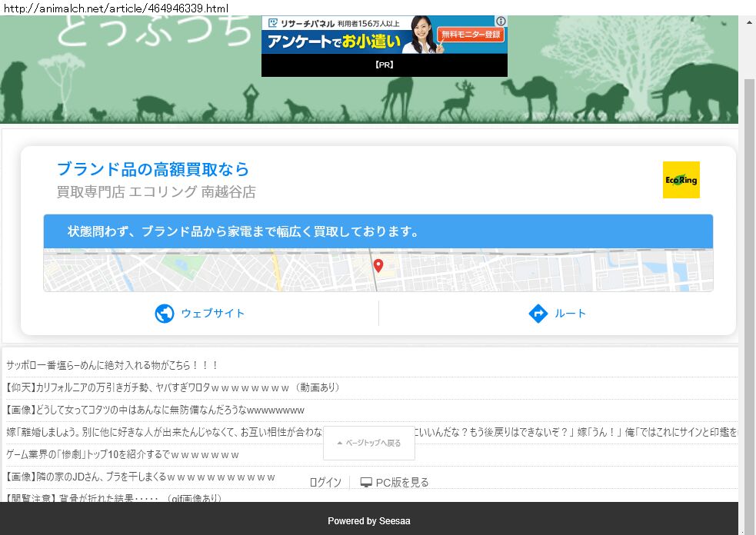This screenshot has height=535, width=756.
Task: Open the ブランド品の高額買取なら ad headline
Action: click(x=153, y=169)
